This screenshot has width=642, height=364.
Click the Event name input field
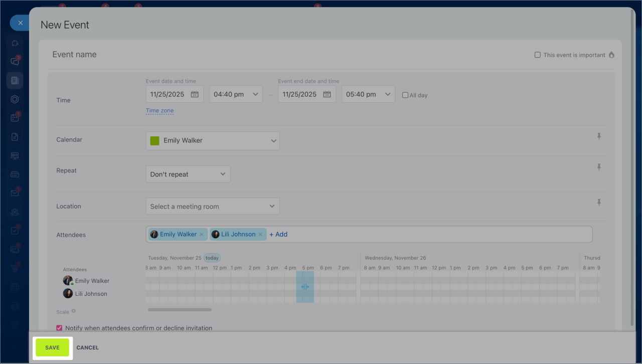pyautogui.click(x=251, y=55)
